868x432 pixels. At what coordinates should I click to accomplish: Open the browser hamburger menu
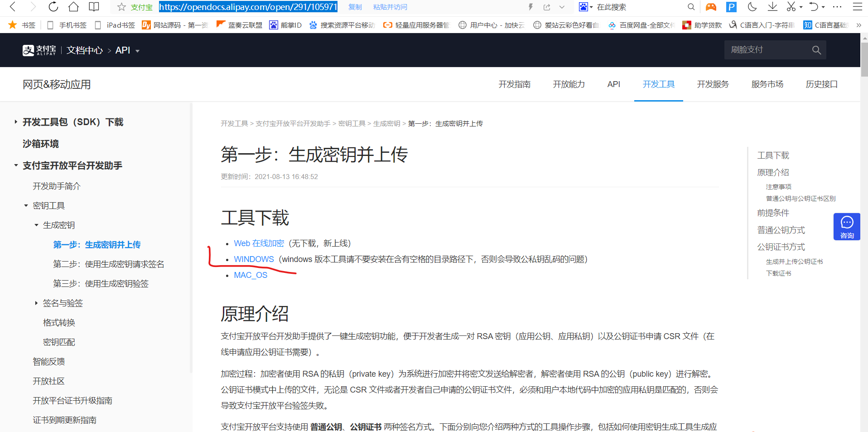(857, 7)
